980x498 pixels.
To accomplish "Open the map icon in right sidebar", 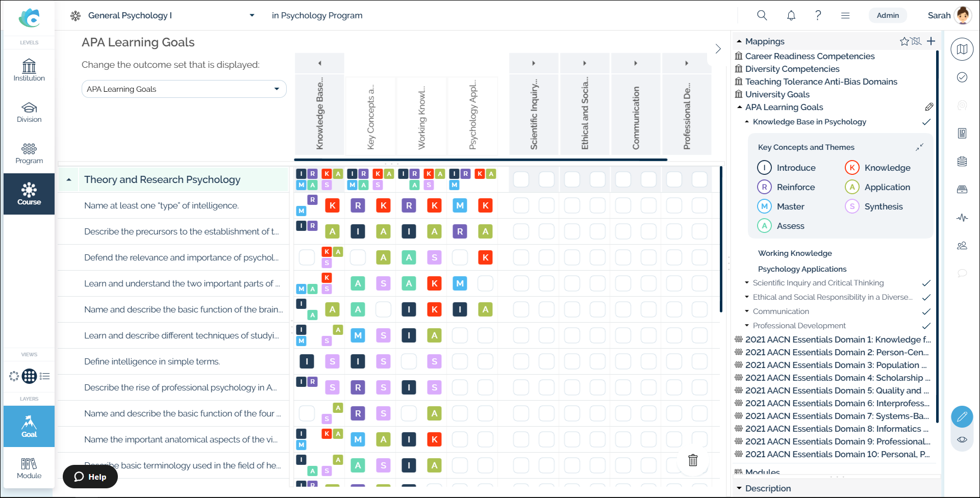I will [962, 49].
